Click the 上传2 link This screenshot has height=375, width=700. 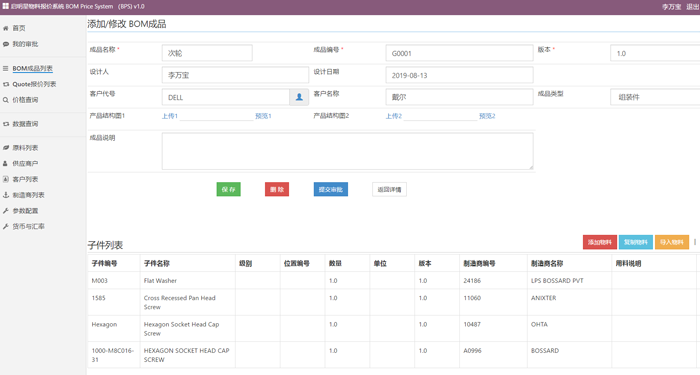tap(394, 116)
